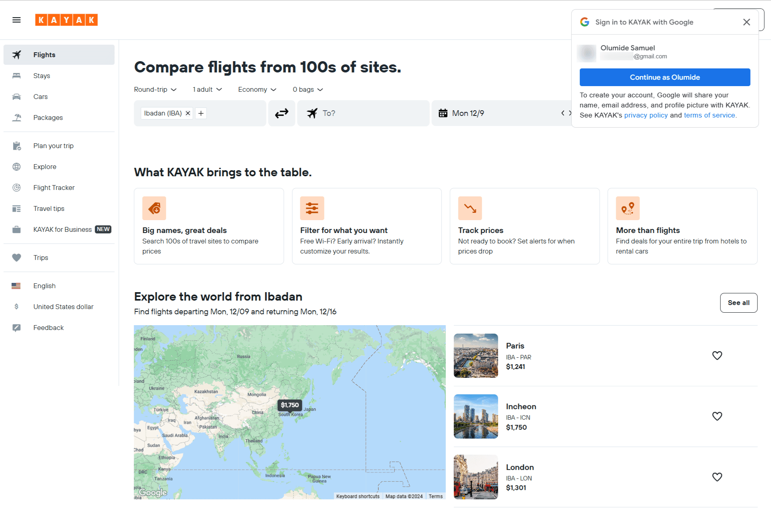771x532 pixels.
Task: Remove Ibadan (IBA) from origin field
Action: [188, 113]
